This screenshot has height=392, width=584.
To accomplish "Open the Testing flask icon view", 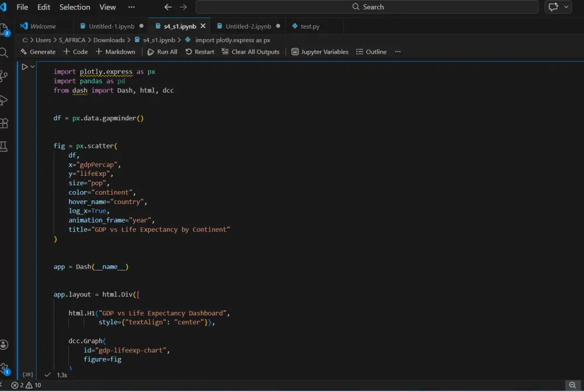I will tap(5, 146).
